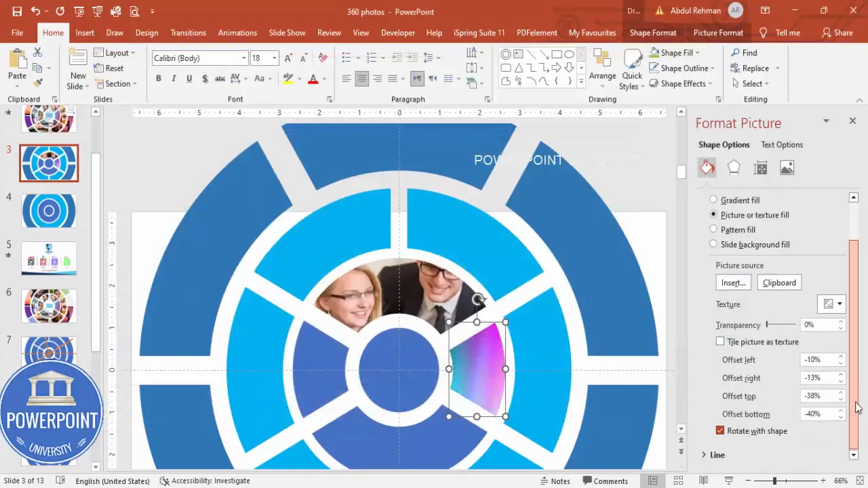Viewport: 868px width, 488px height.
Task: Center align the text
Action: pyautogui.click(x=361, y=79)
